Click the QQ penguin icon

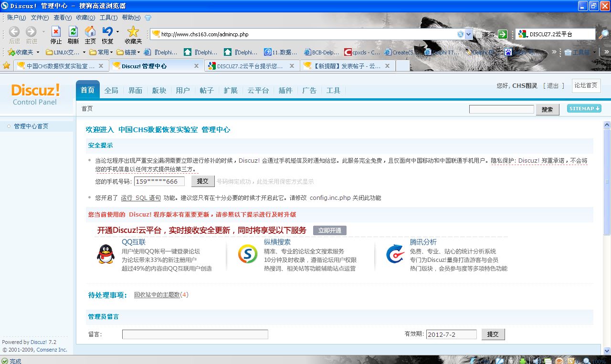pos(105,254)
